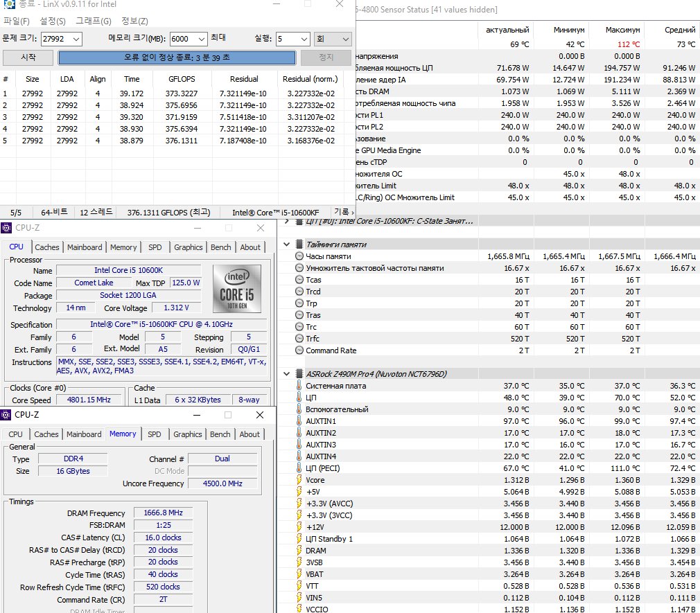Expand the C-State Занят group
700x613 pixels.
[287, 221]
